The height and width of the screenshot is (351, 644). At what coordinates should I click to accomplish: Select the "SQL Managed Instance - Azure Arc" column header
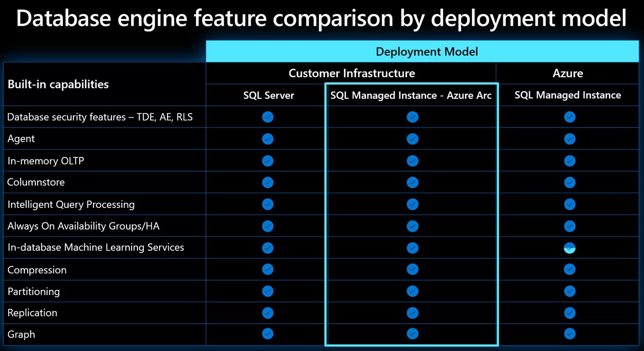pyautogui.click(x=411, y=95)
